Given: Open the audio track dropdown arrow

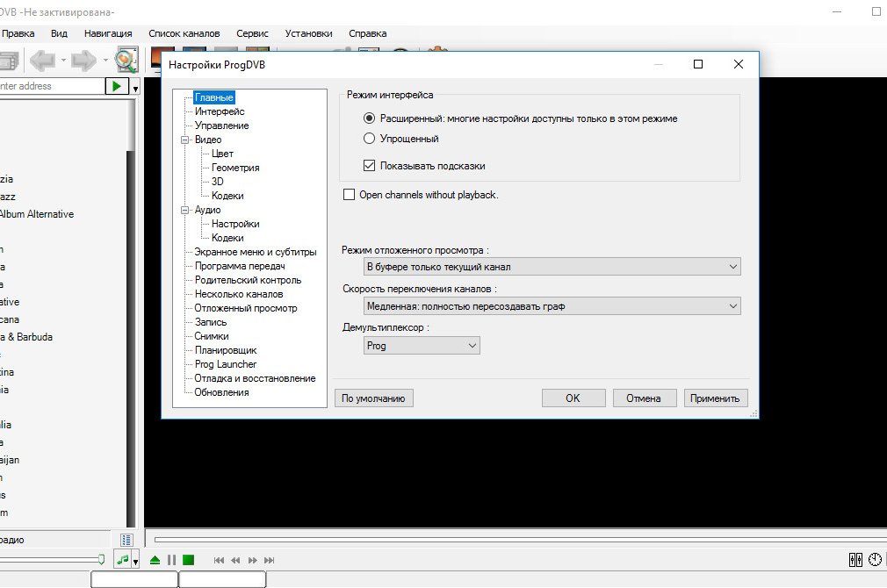Looking at the screenshot, I should (x=135, y=562).
